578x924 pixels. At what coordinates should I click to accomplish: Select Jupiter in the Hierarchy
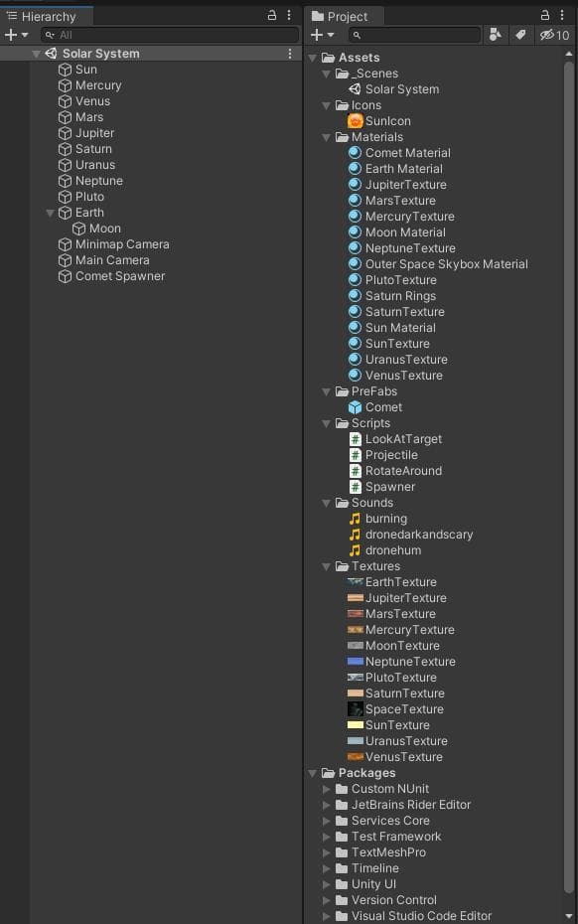coord(95,133)
